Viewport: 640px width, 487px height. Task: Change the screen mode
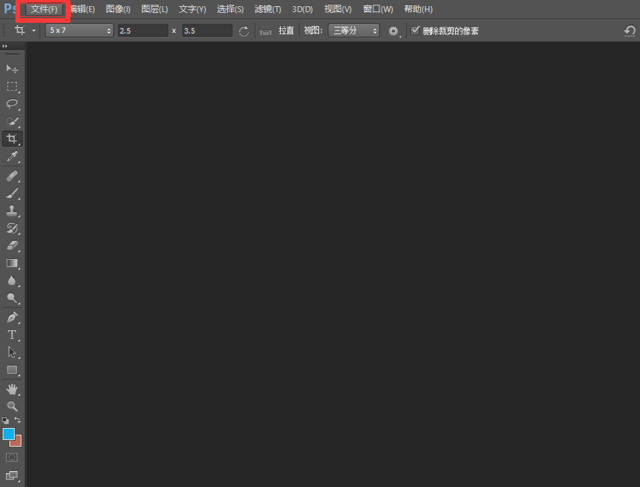point(12,475)
